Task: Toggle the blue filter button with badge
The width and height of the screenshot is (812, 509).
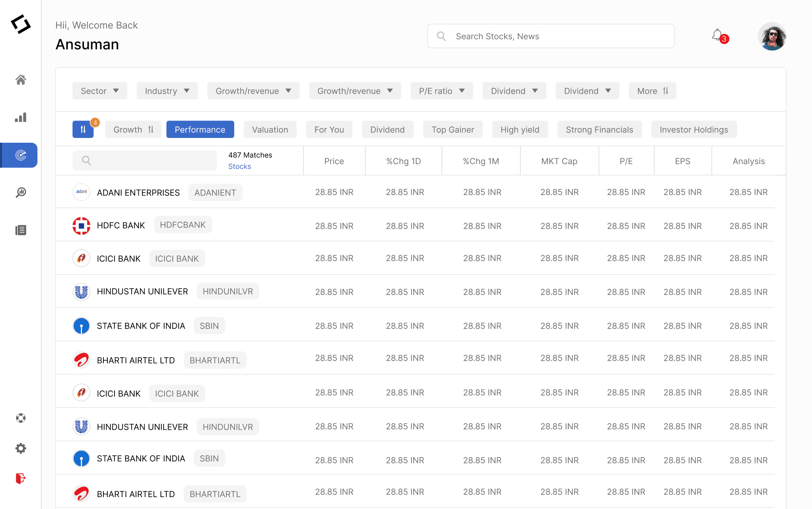Action: click(x=83, y=130)
